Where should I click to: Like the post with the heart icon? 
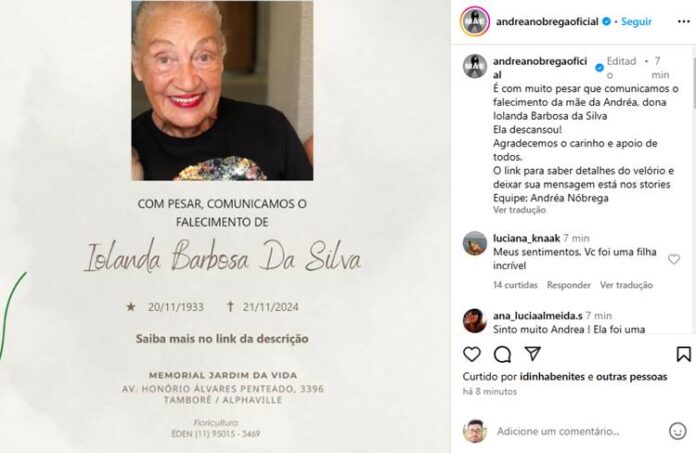tap(471, 354)
